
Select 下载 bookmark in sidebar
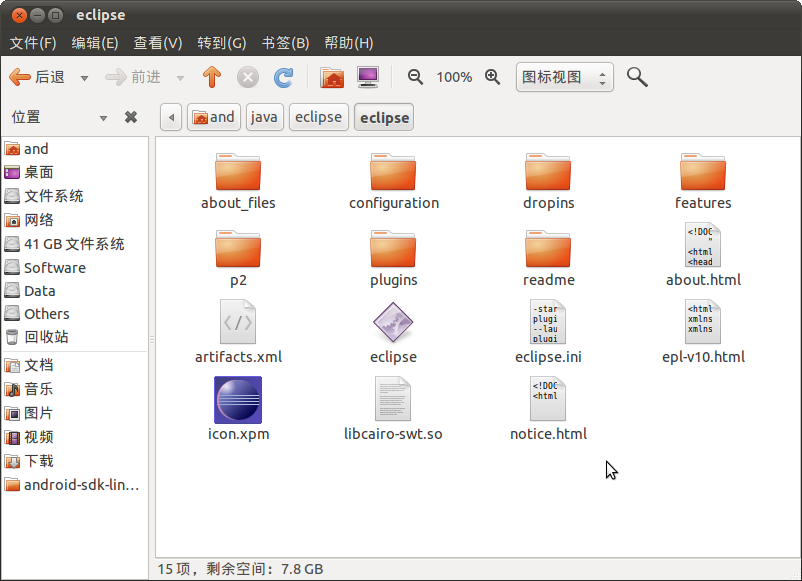(x=75, y=461)
